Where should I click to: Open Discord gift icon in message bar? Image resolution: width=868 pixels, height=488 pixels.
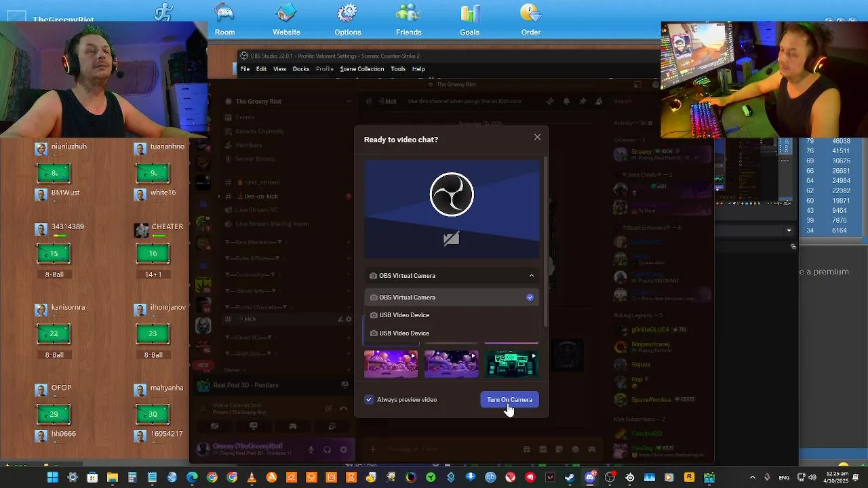coord(526,449)
